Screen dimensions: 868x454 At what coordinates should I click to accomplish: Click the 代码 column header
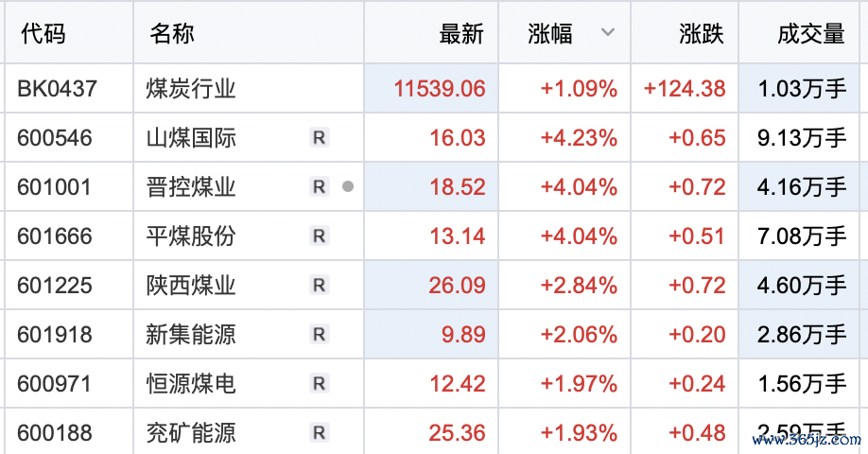[x=43, y=34]
